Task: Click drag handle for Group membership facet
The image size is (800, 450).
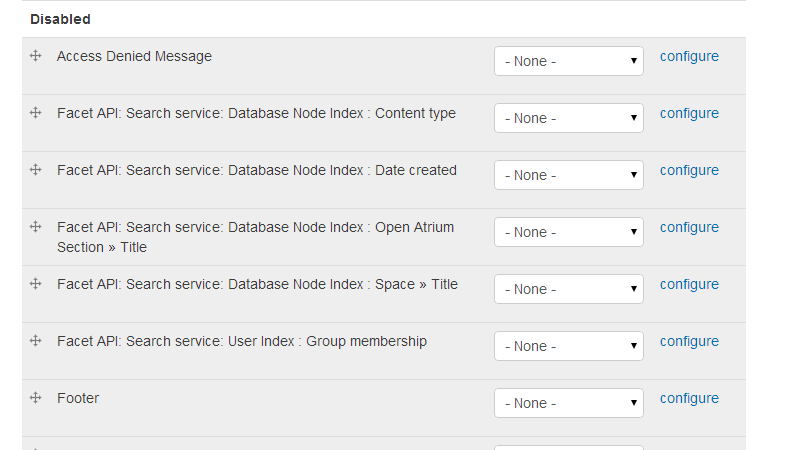Action: 35,342
